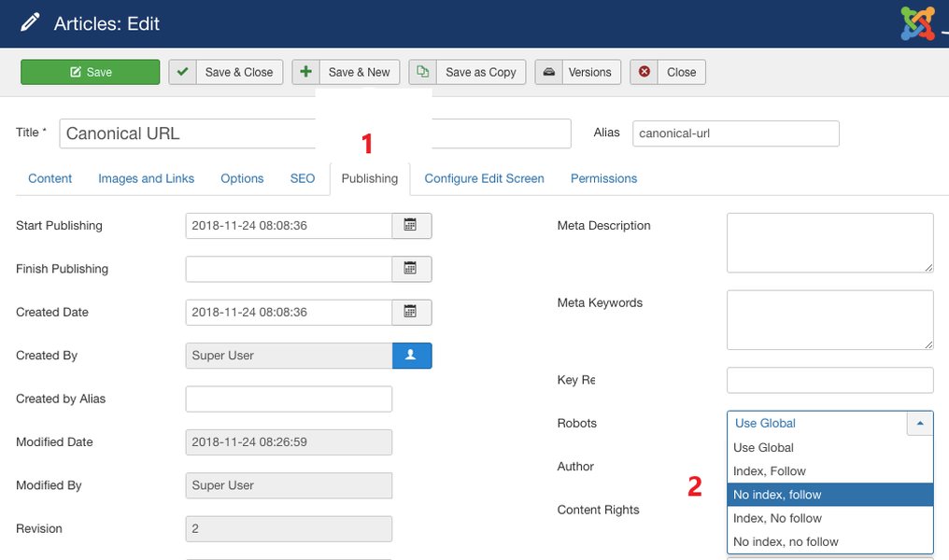The image size is (949, 560).
Task: Click the blue select user icon
Action: [x=412, y=356]
